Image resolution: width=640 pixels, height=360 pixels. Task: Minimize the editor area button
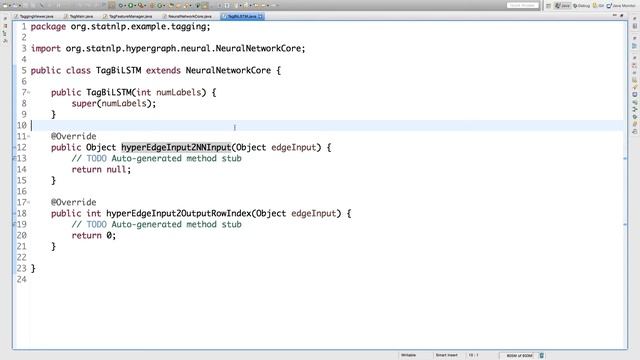point(614,15)
